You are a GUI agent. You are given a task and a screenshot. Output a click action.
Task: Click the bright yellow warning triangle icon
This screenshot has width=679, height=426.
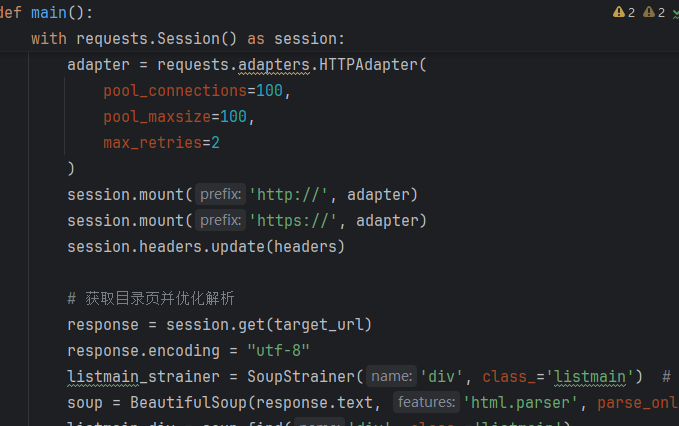(619, 12)
